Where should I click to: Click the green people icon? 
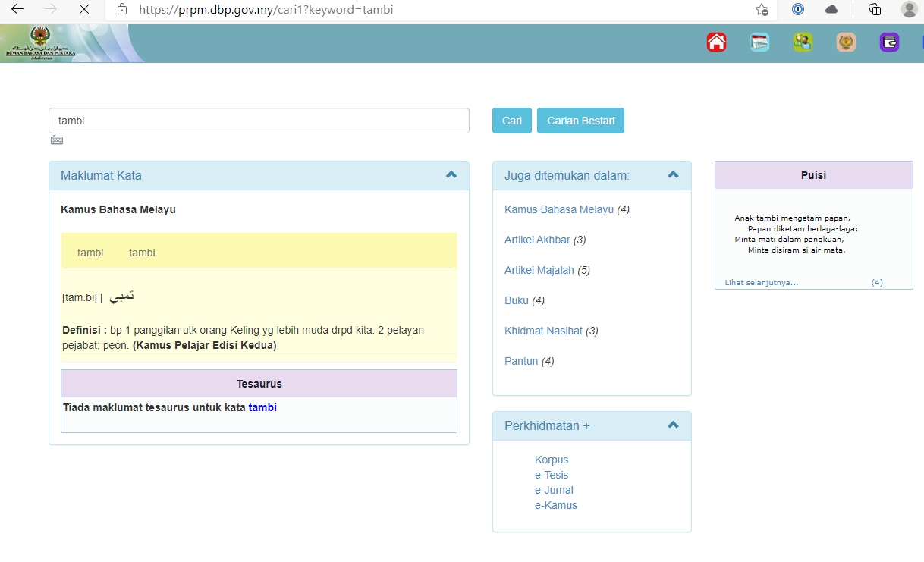803,42
